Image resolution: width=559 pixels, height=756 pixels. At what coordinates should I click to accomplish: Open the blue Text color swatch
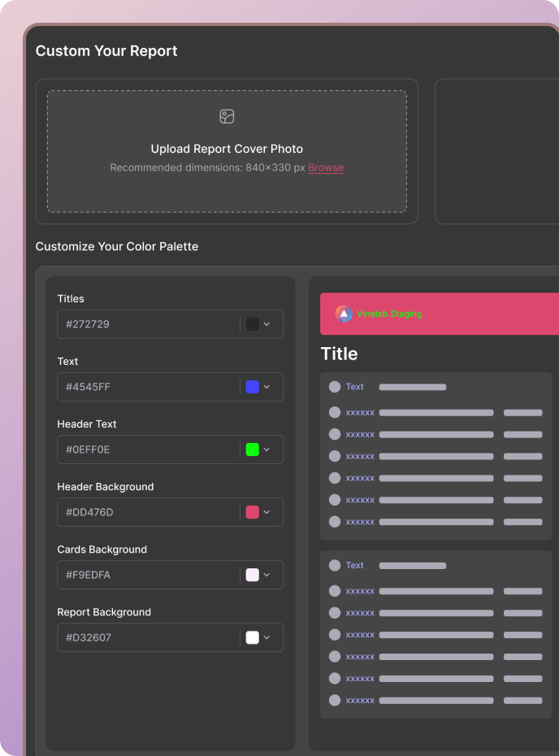tap(253, 387)
